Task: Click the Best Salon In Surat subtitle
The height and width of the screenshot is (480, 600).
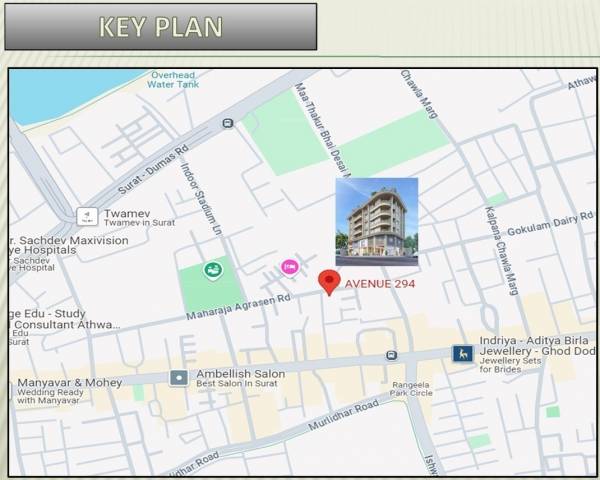Action: [x=236, y=383]
